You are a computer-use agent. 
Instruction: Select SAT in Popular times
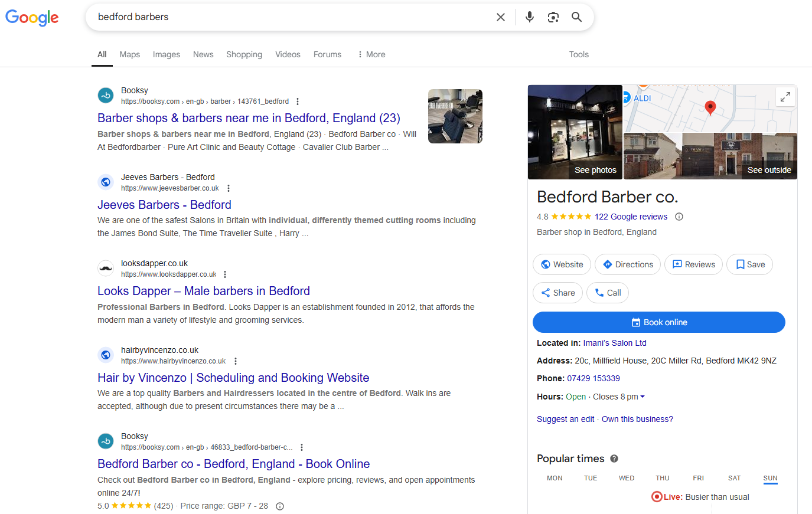[734, 478]
